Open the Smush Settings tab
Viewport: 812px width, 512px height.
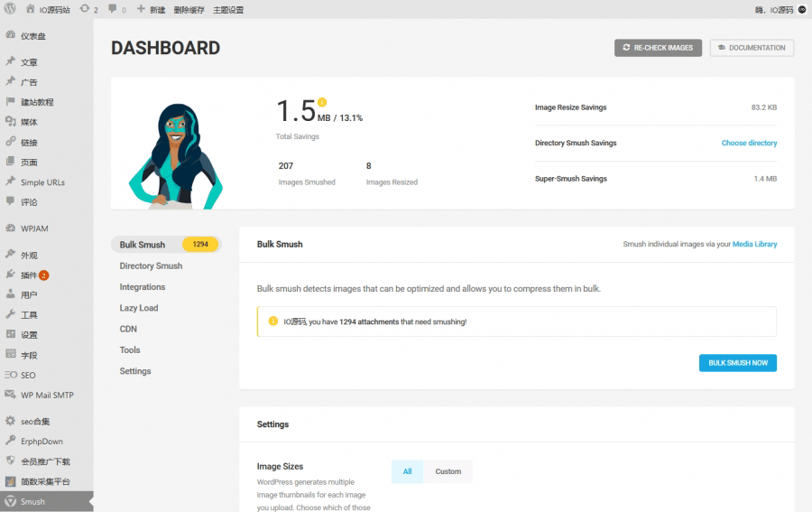[x=135, y=371]
